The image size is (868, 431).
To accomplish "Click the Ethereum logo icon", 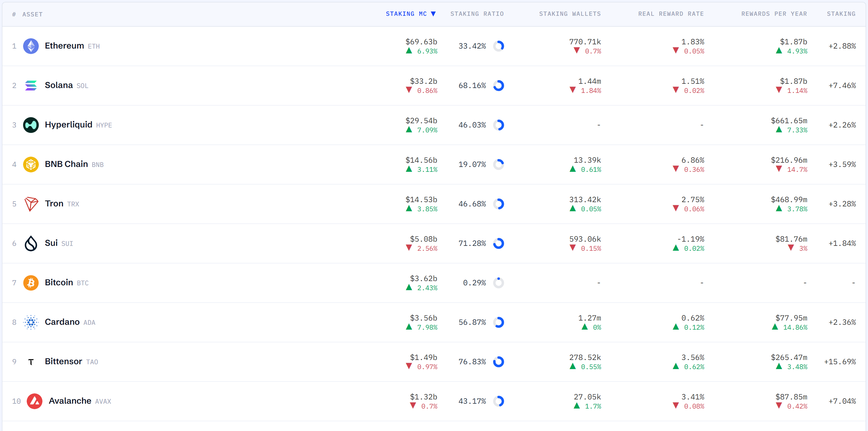I will [31, 46].
